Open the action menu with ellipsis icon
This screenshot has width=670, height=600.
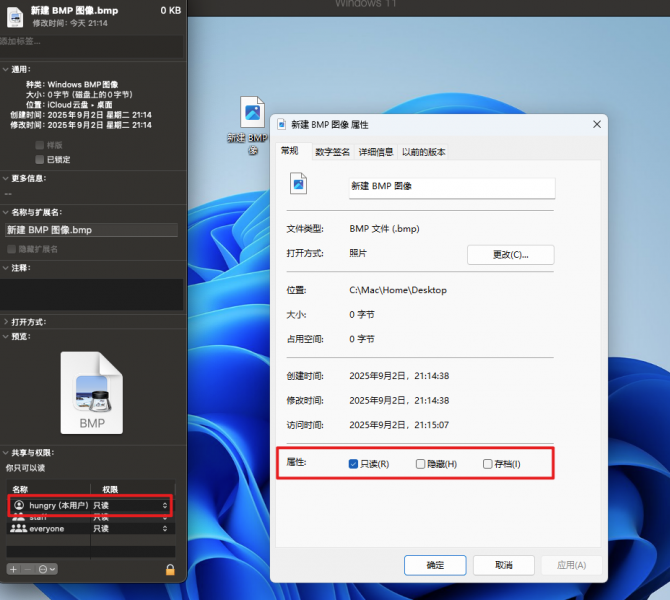(x=46, y=569)
